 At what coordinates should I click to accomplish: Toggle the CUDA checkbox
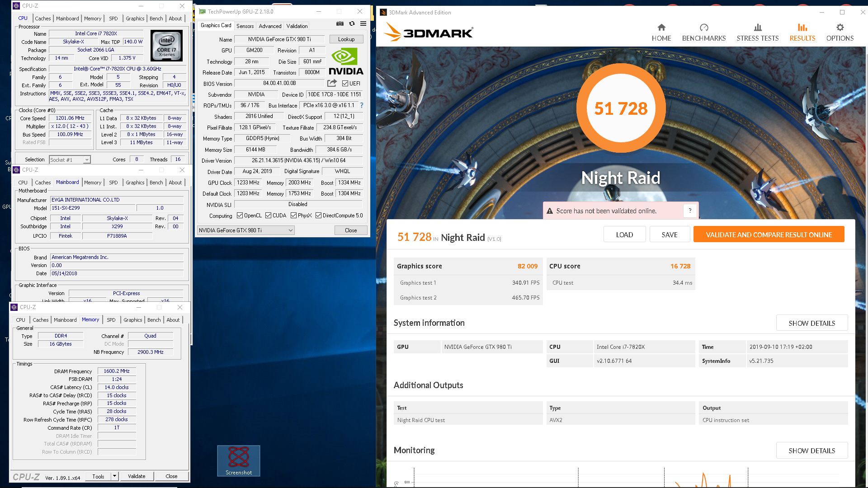coord(268,216)
